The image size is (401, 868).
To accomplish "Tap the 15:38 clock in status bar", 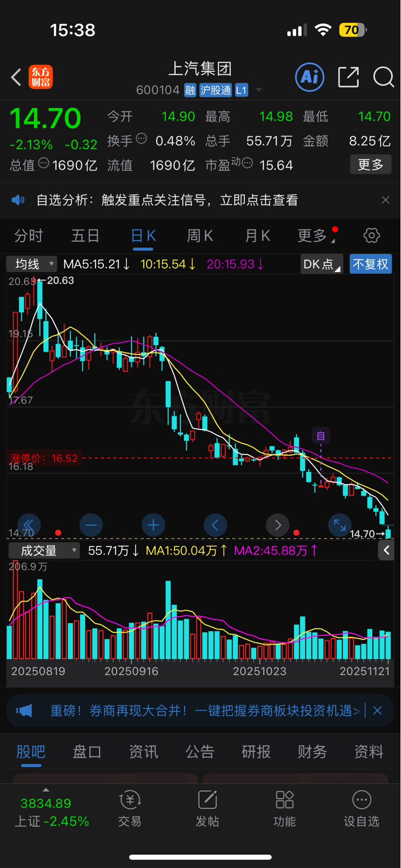I will [x=72, y=30].
